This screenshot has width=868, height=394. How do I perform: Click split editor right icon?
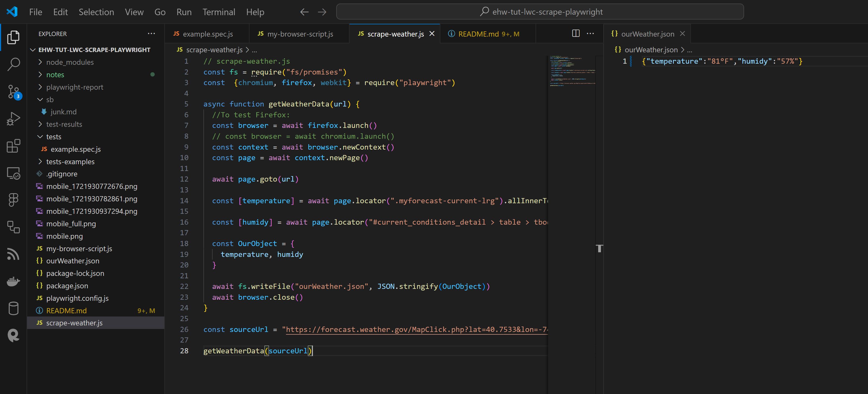576,33
